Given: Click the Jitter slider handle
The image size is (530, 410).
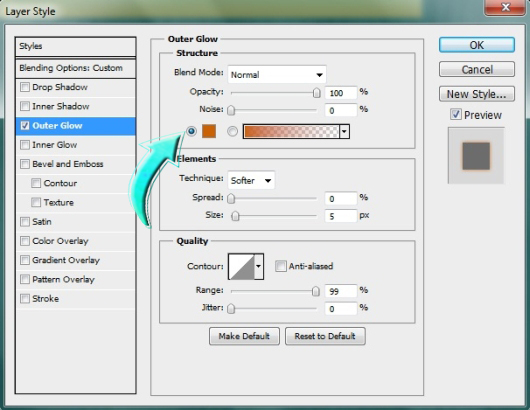Looking at the screenshot, I should coord(231,309).
